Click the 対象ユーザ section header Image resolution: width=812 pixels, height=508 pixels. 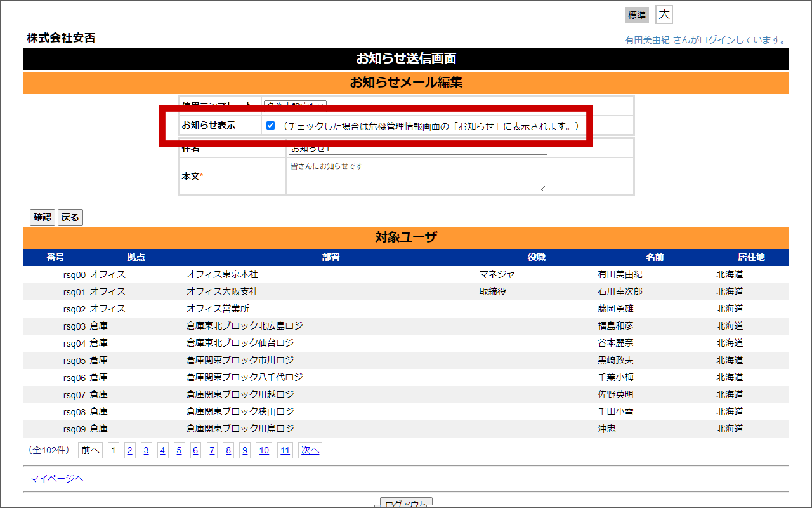point(406,237)
